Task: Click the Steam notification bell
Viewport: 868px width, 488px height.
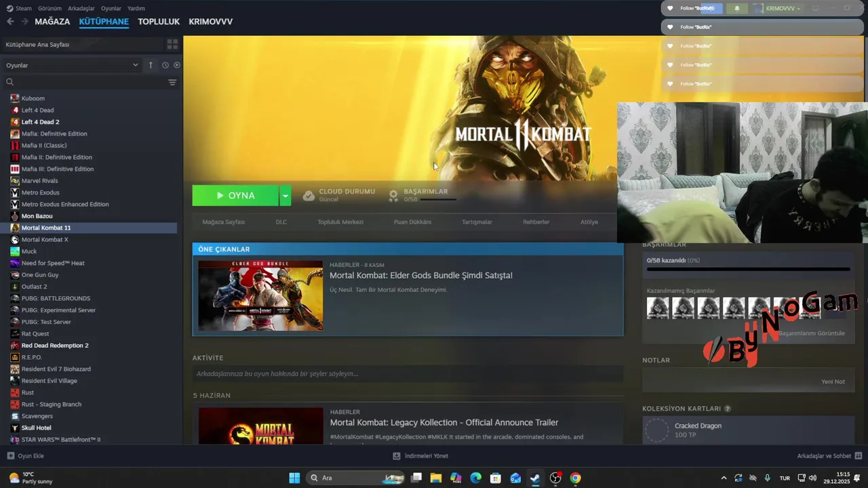Action: (737, 8)
